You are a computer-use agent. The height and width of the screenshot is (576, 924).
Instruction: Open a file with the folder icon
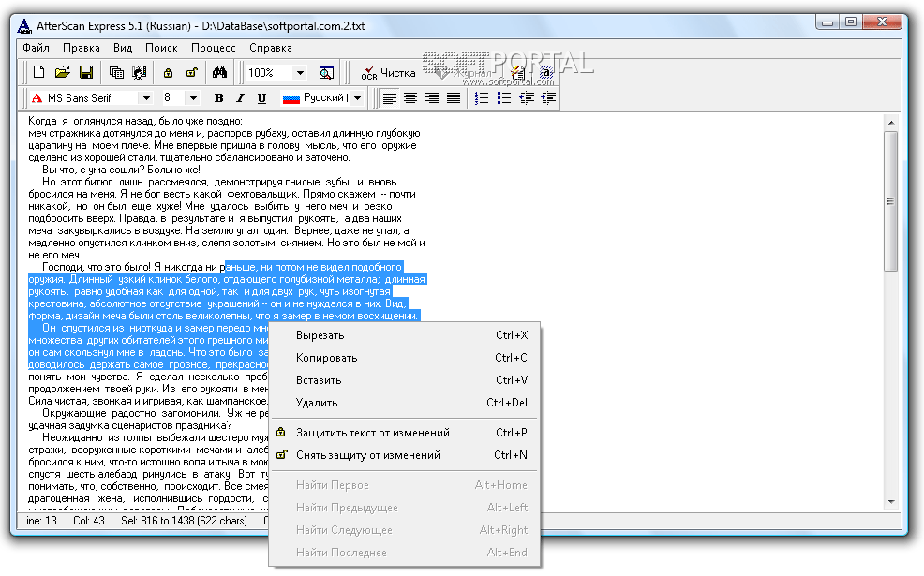62,72
